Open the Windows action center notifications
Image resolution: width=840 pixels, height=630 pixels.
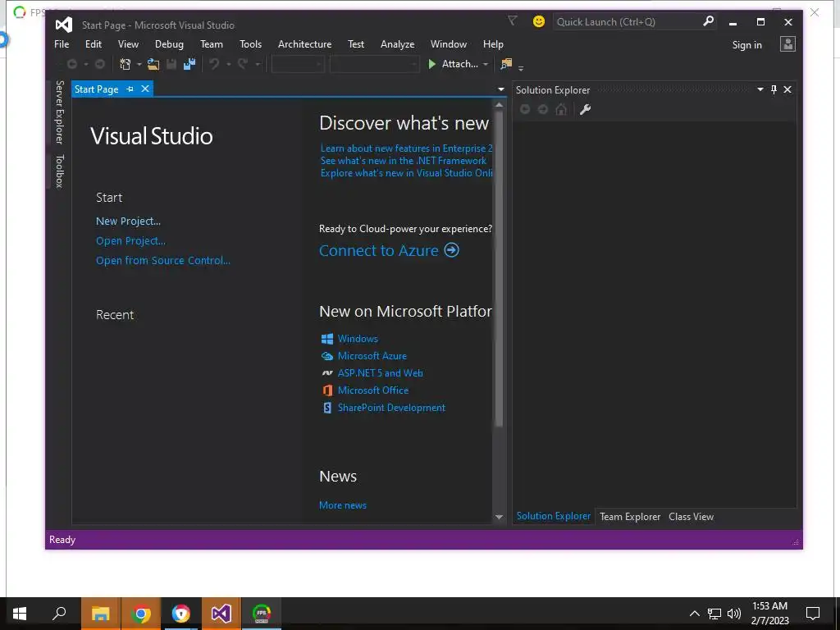[x=813, y=614]
